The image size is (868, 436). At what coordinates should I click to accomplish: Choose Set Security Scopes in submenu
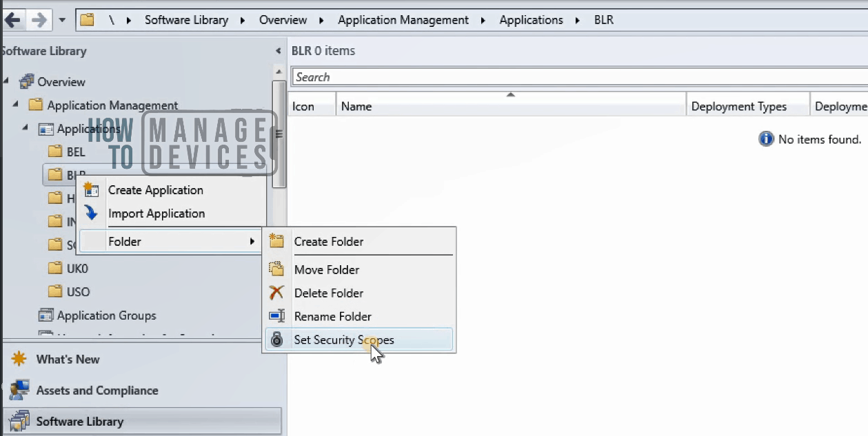coord(359,340)
